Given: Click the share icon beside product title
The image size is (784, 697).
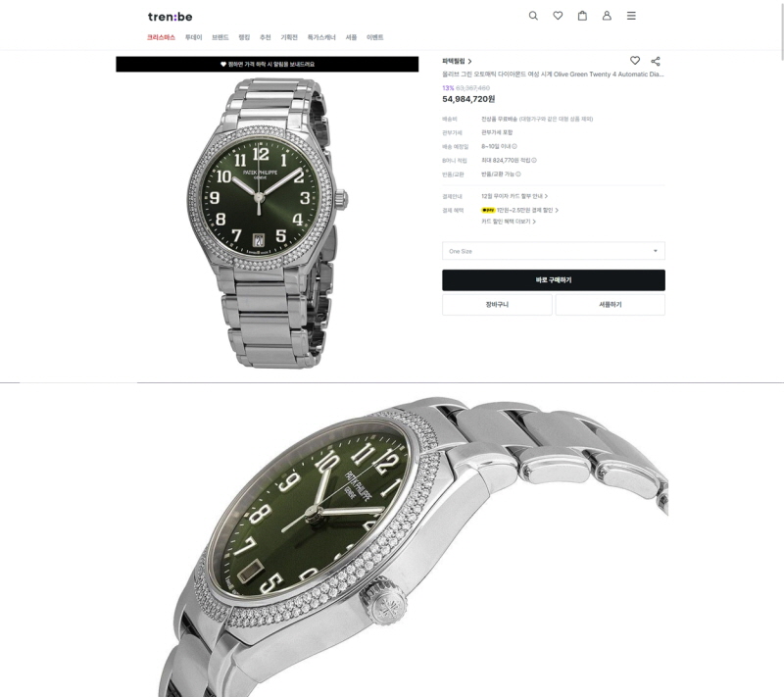Looking at the screenshot, I should pos(656,61).
